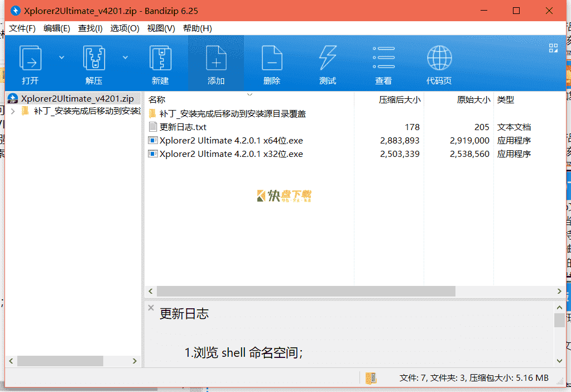
Task: Close the 更新日志 preview pane
Action: coord(151,308)
